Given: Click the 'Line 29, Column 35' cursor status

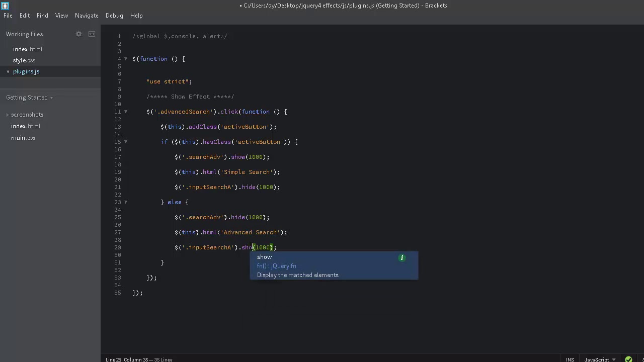Looking at the screenshot, I should click(x=127, y=359).
